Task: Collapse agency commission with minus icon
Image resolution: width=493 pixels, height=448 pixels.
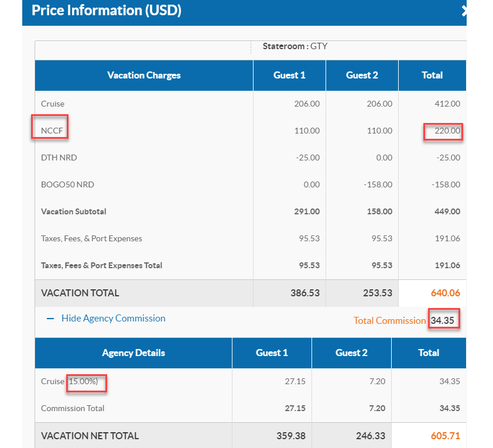Action: [50, 319]
